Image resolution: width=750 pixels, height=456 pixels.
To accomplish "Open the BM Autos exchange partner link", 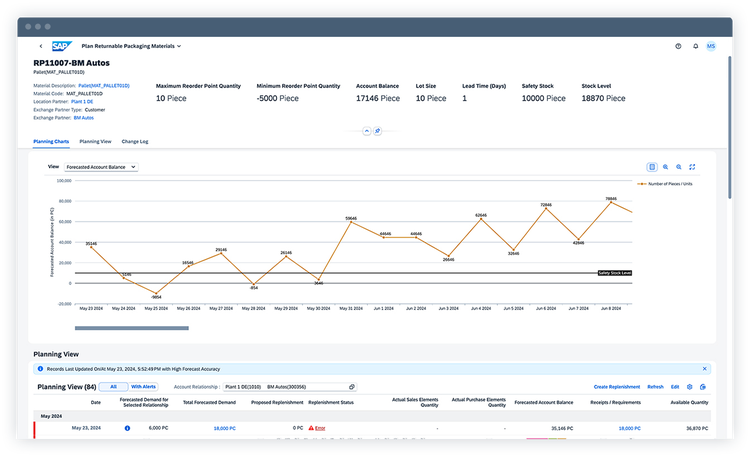I will coord(84,118).
